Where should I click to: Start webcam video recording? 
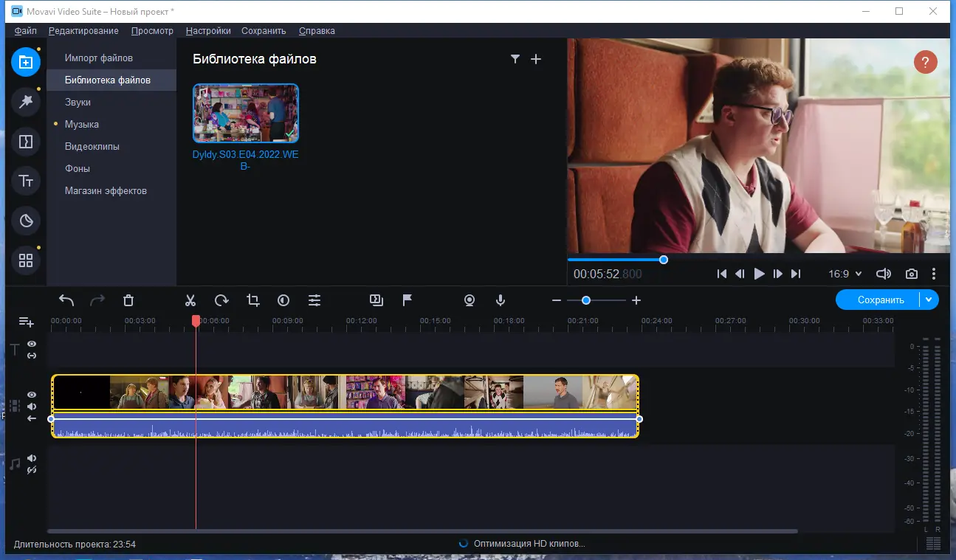[470, 300]
